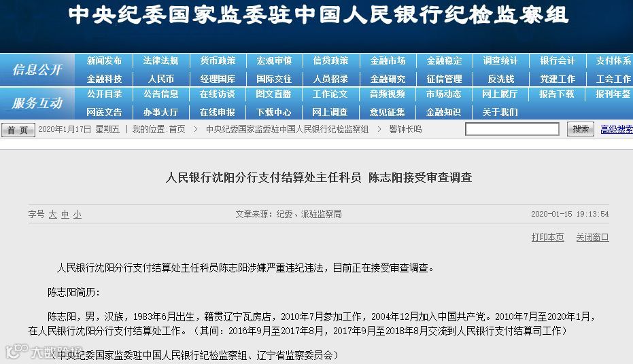Open the 新闻发布 menu item

click(104, 61)
